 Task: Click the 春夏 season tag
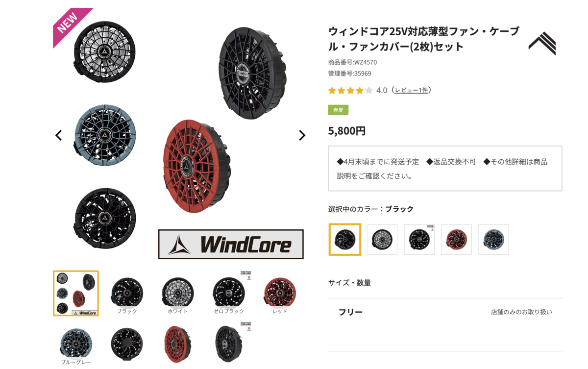[x=338, y=110]
